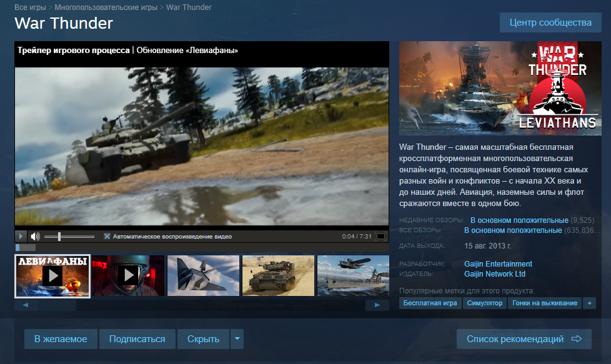Toggle automatic video playback checkbox

tap(107, 236)
